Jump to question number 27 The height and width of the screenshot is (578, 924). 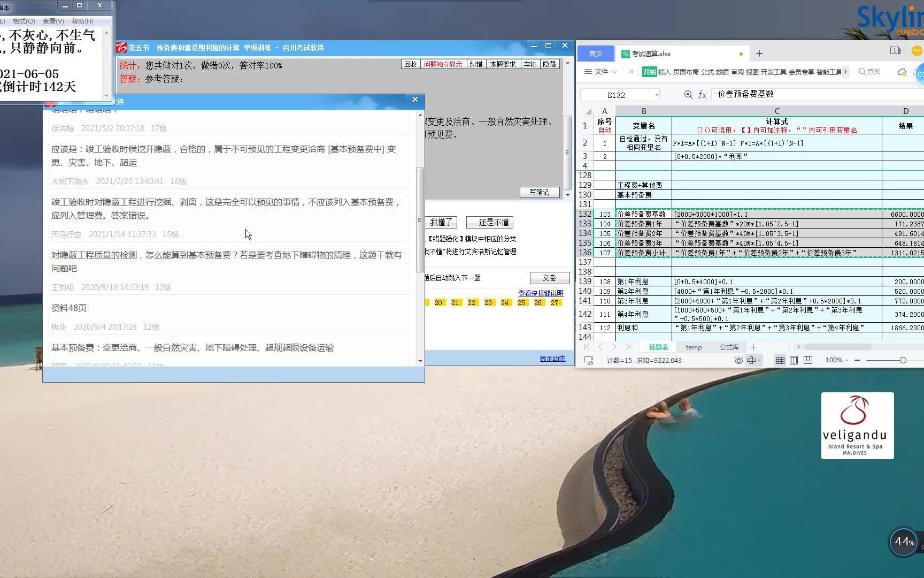coord(555,302)
